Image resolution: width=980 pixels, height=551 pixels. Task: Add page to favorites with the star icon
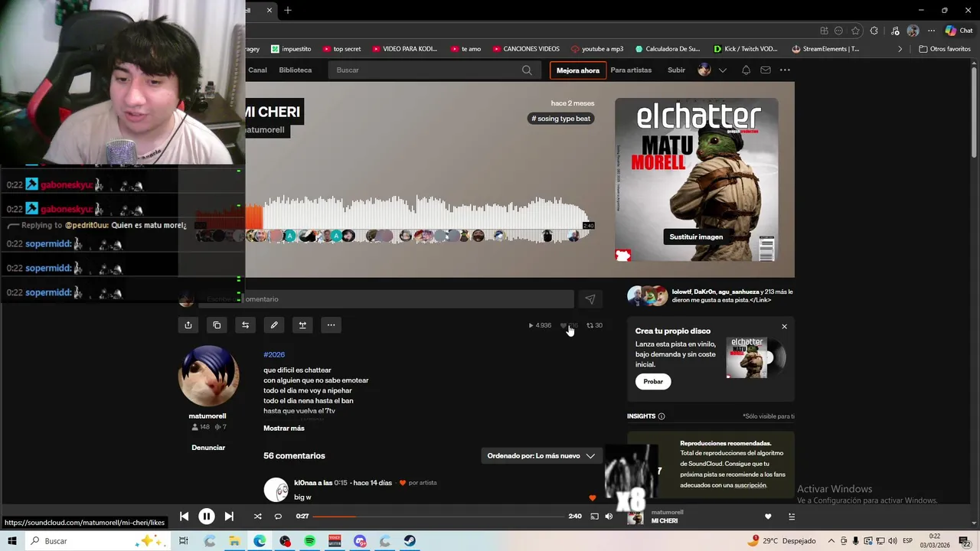tap(855, 31)
